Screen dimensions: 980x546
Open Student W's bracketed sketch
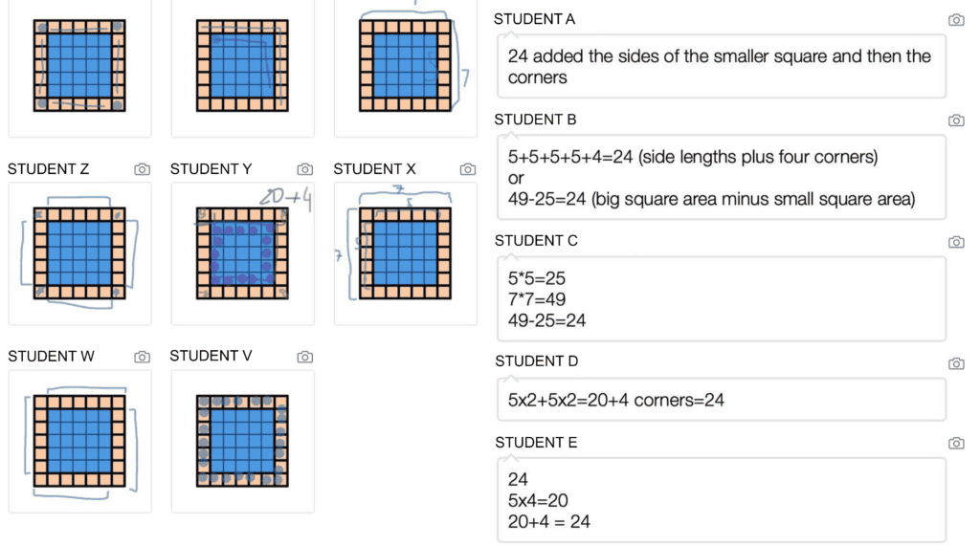(x=80, y=441)
